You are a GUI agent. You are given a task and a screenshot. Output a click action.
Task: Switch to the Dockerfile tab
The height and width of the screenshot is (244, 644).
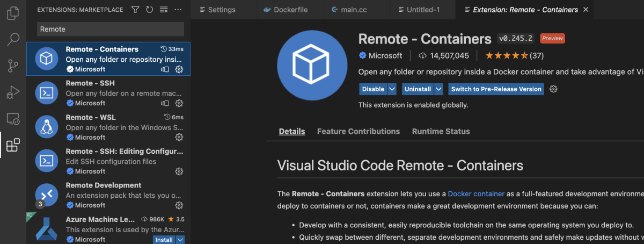(289, 10)
